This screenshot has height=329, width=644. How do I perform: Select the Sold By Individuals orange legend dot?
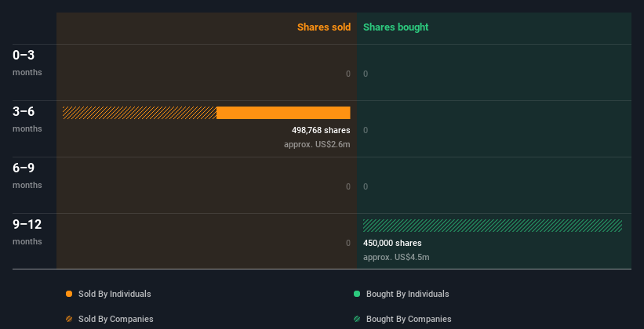[69, 294]
